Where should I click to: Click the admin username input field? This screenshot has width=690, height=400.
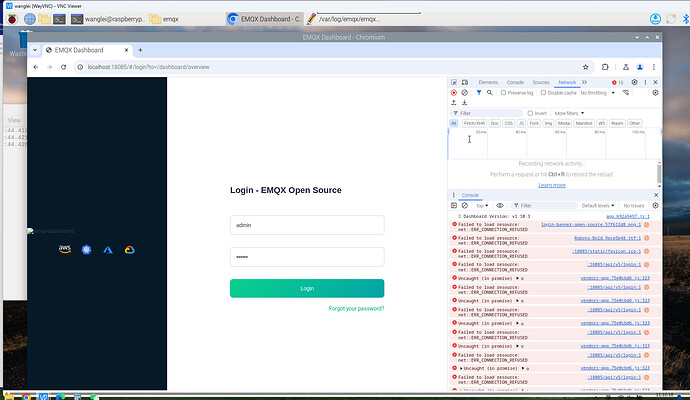pyautogui.click(x=307, y=225)
